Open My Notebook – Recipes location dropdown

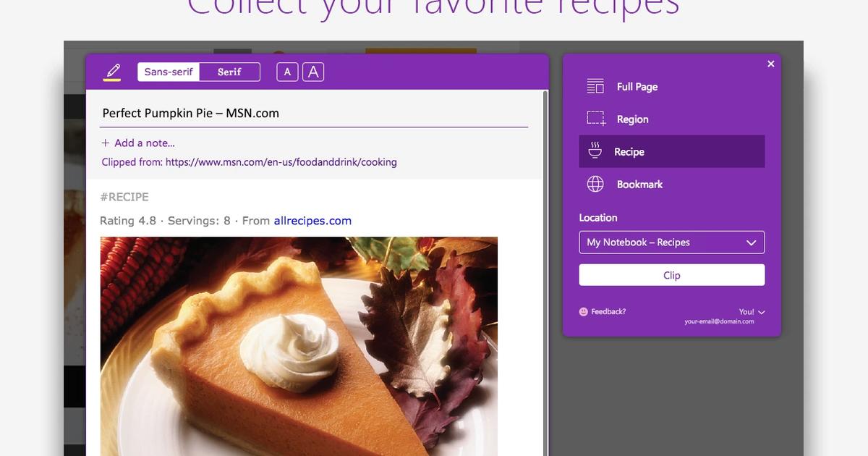click(672, 242)
